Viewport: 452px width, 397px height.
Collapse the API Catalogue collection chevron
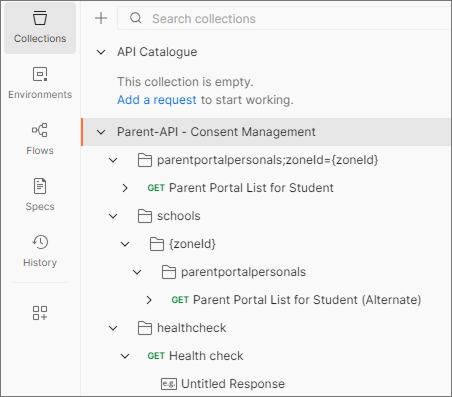click(x=101, y=52)
